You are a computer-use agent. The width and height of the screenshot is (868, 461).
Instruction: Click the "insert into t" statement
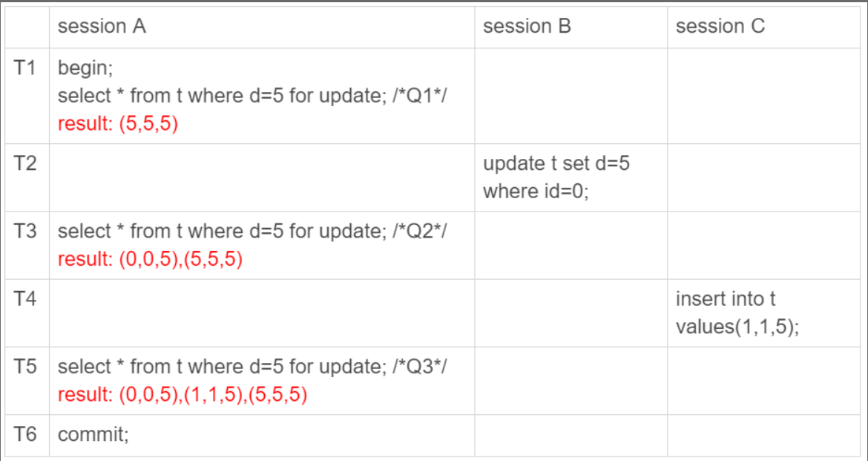tap(726, 299)
